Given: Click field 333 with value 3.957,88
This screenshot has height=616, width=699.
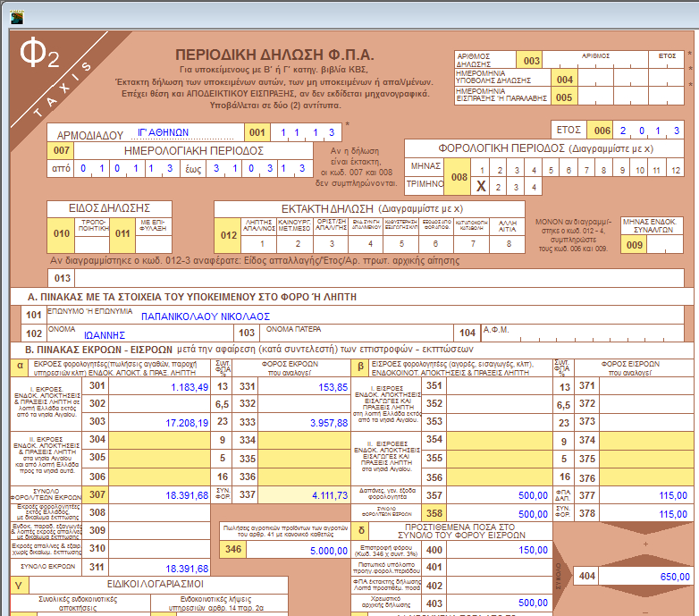Looking at the screenshot, I should tap(305, 422).
